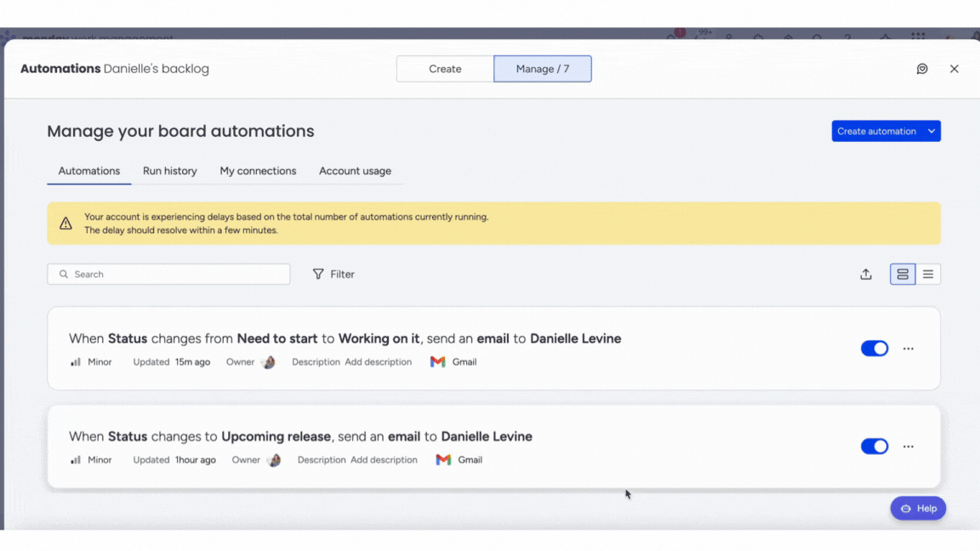980x551 pixels.
Task: Click owner avatar on Working on it automation
Action: (269, 361)
